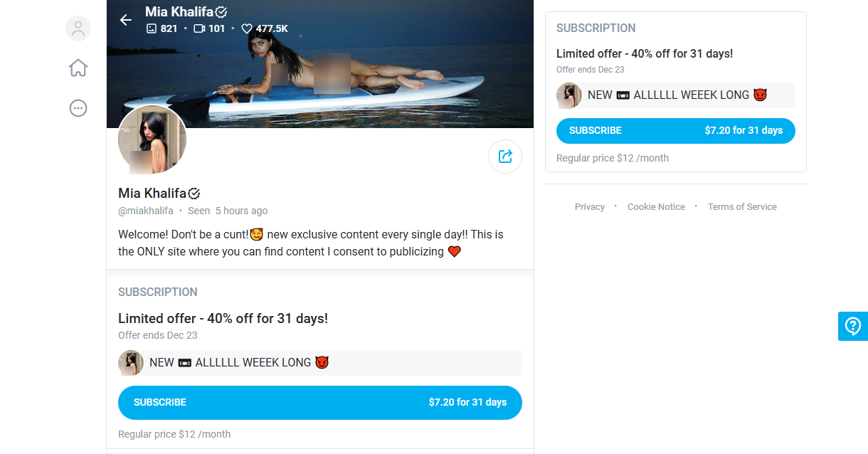
Task: Open the user account icon in left sidebar
Action: (78, 28)
